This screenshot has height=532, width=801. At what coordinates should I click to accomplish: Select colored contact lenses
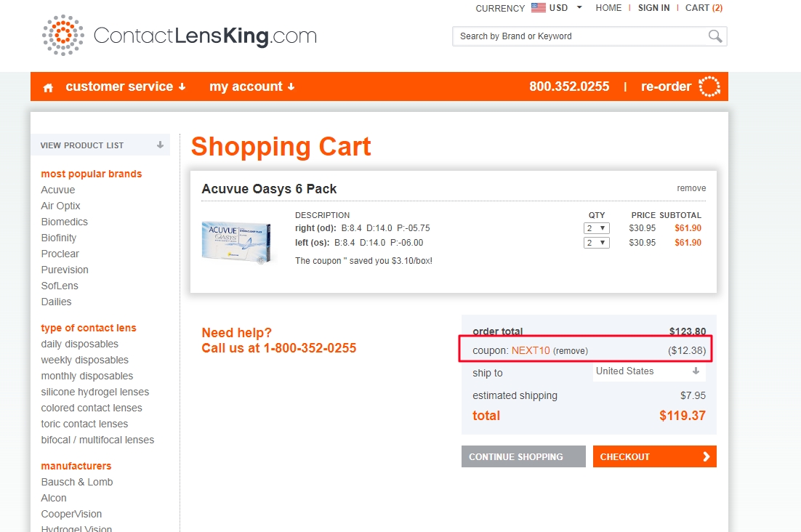[x=92, y=408]
